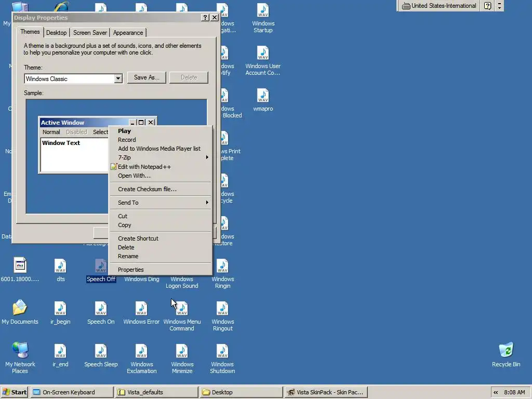Select the Windows Logon Sound WAV icon
This screenshot has width=532, height=399.
[182, 282]
